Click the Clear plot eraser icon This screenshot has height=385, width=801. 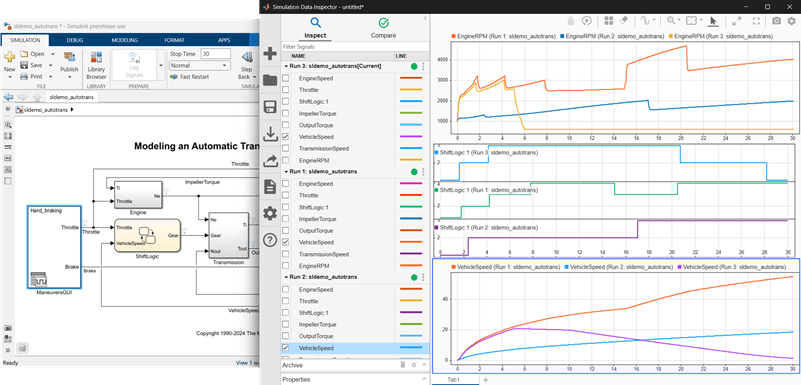(623, 20)
